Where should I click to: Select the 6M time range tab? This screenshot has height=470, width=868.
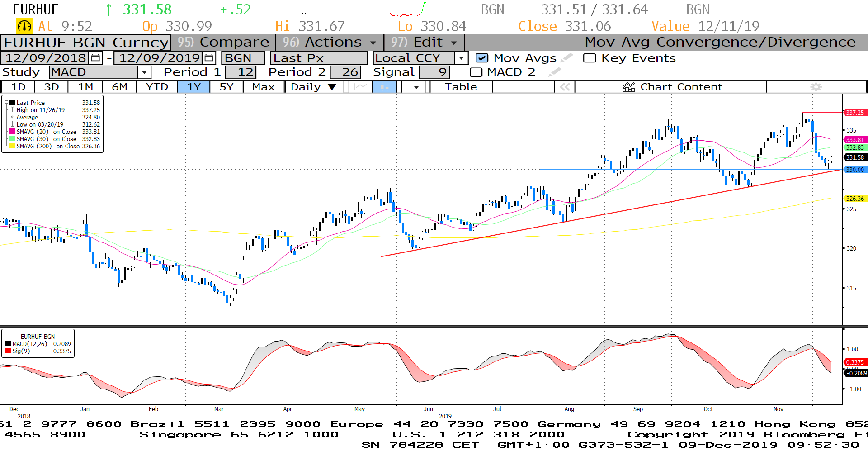[119, 87]
